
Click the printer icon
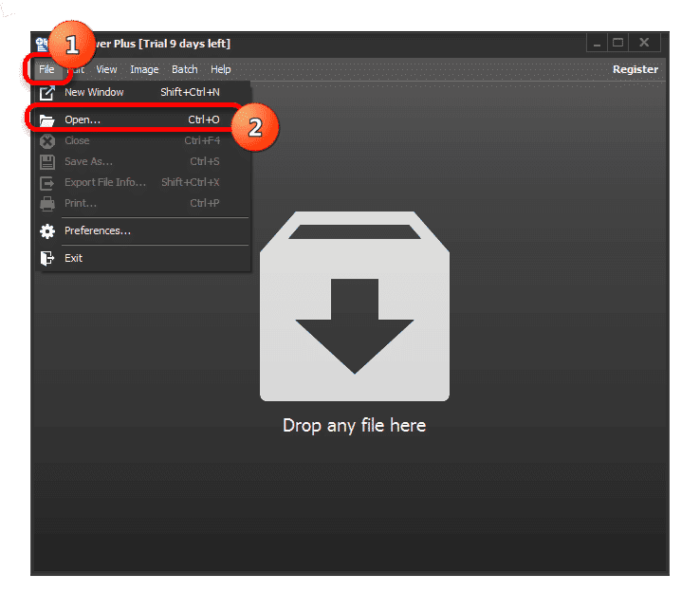point(46,204)
